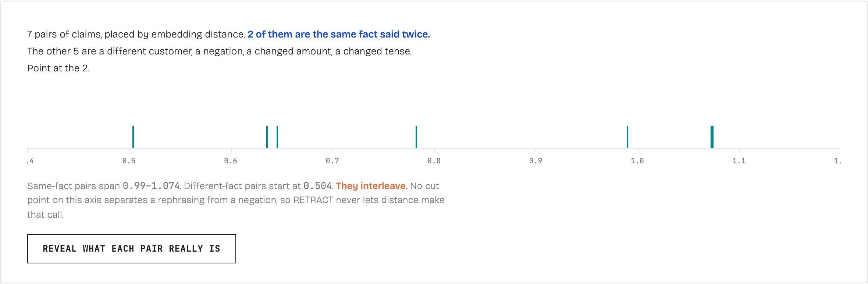Click the 1.1 axis label
This screenshot has width=868, height=284.
739,161
